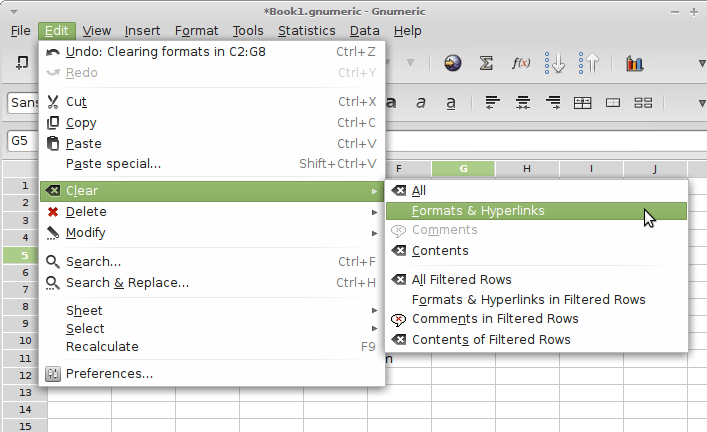Click the Sort Ascending icon
Image resolution: width=707 pixels, height=432 pixels.
(x=555, y=63)
